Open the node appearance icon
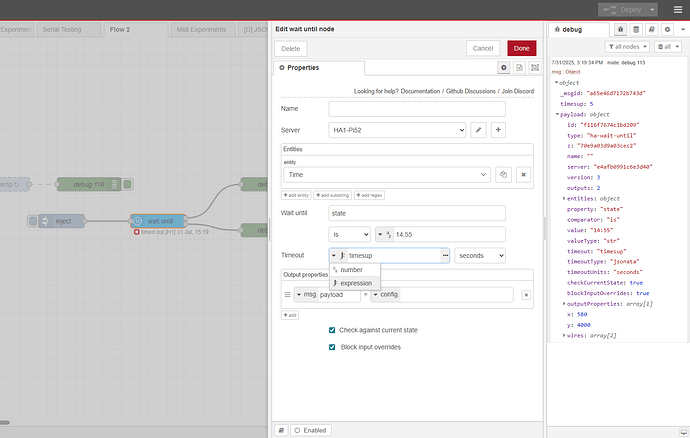The image size is (690, 438). pyautogui.click(x=534, y=67)
